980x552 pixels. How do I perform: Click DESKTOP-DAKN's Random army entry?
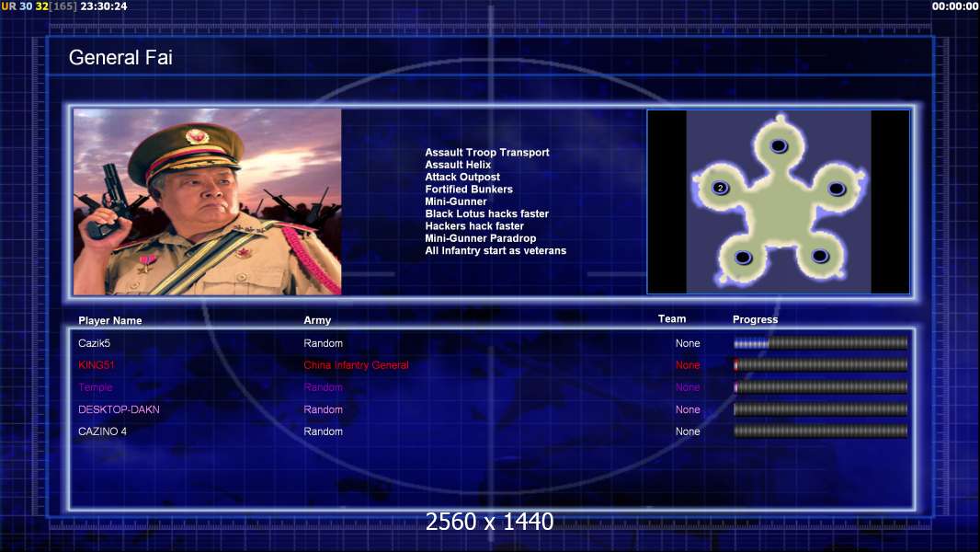point(323,409)
